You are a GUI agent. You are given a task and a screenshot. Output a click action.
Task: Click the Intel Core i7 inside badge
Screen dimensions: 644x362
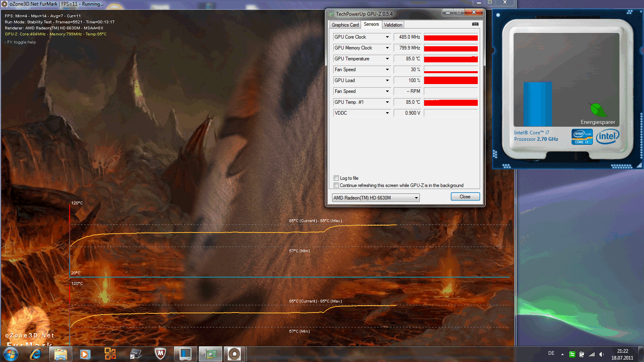tap(582, 136)
